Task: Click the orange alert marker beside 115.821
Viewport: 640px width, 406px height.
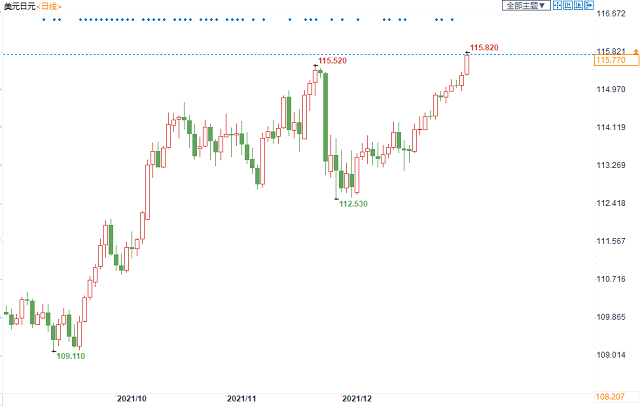Action: point(636,51)
